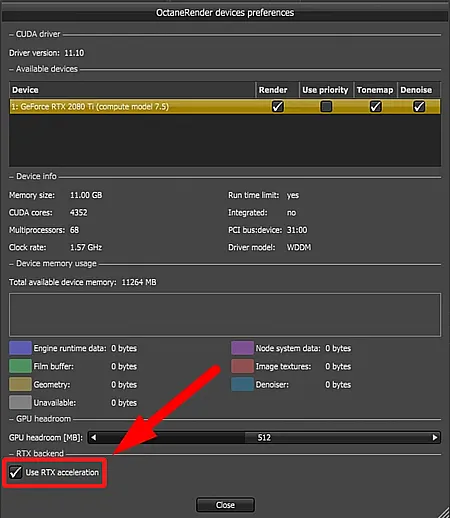Click Driver version value 11.10
The width and height of the screenshot is (450, 518).
coord(74,53)
